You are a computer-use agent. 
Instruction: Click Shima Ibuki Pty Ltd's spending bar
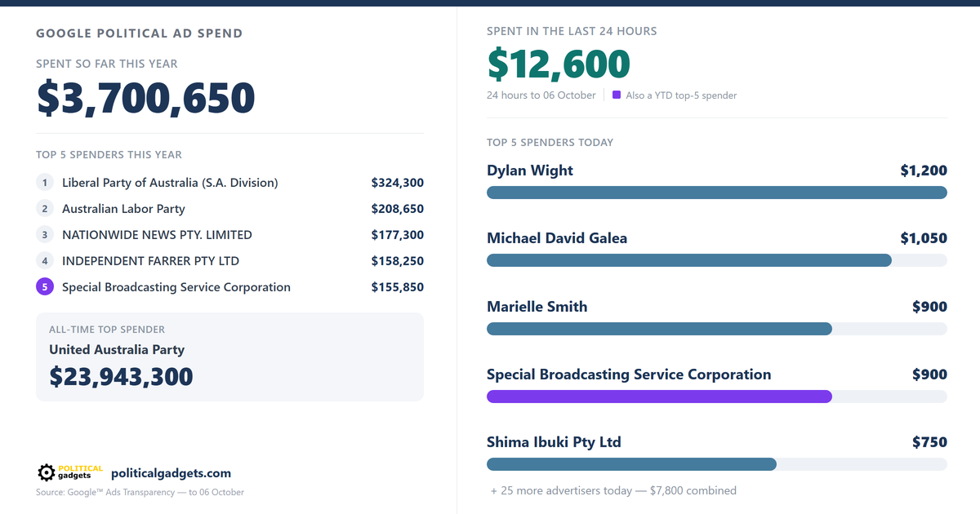(631, 464)
